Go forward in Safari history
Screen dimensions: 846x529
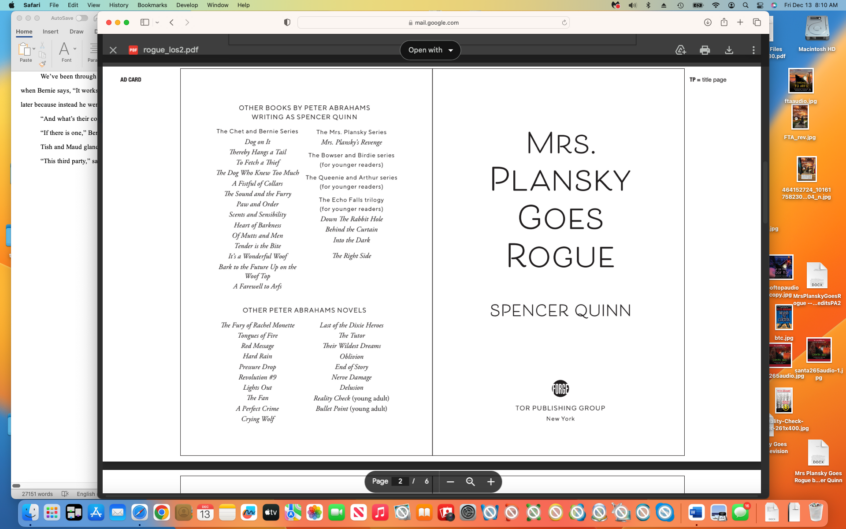(x=187, y=23)
